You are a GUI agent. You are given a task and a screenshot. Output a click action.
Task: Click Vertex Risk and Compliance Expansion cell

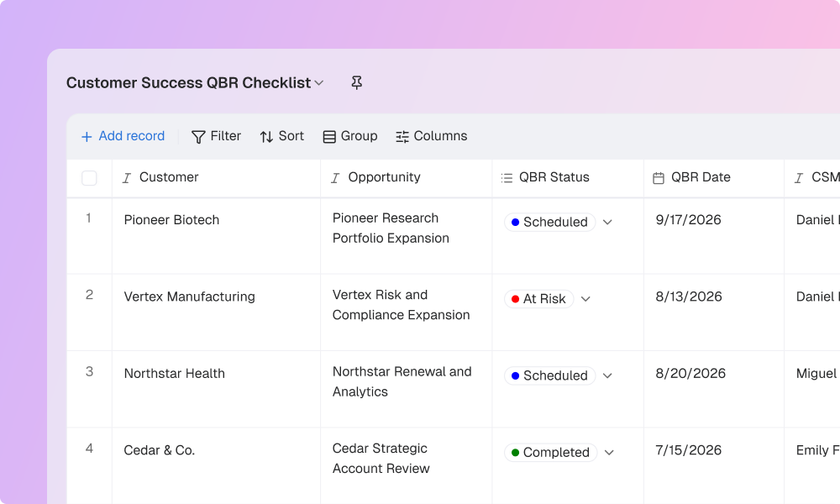tap(406, 312)
